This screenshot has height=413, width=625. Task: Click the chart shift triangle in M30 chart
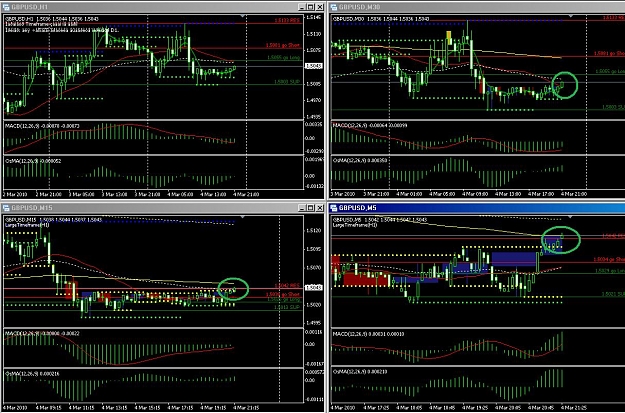(x=570, y=16)
